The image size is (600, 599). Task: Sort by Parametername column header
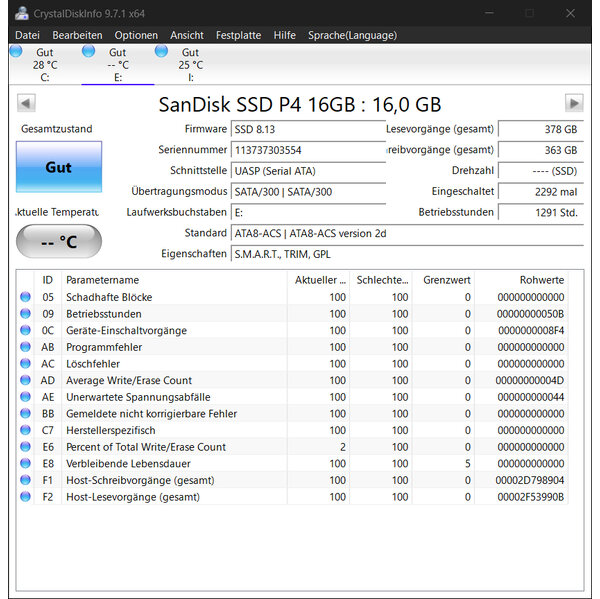coord(170,280)
